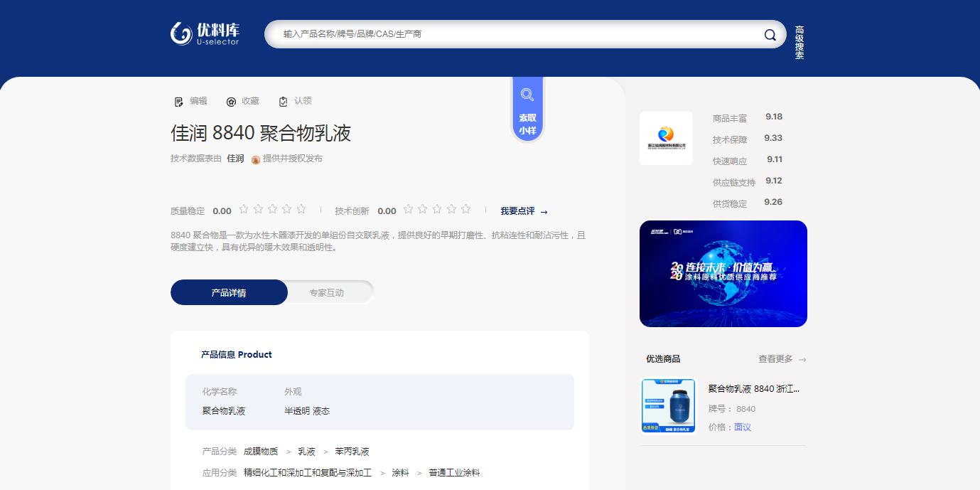The image size is (980, 490).
Task: Rate first star for 质量稳定
Action: (x=244, y=209)
